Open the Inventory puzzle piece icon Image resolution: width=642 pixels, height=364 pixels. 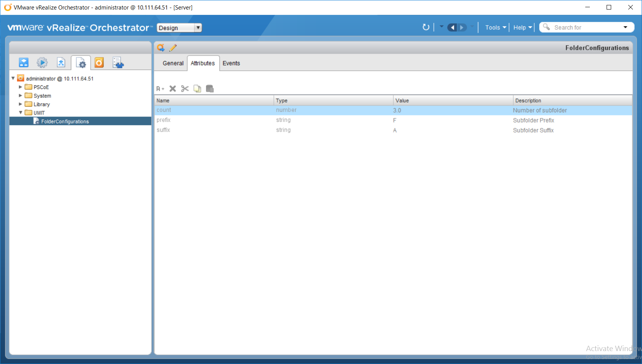[118, 62]
